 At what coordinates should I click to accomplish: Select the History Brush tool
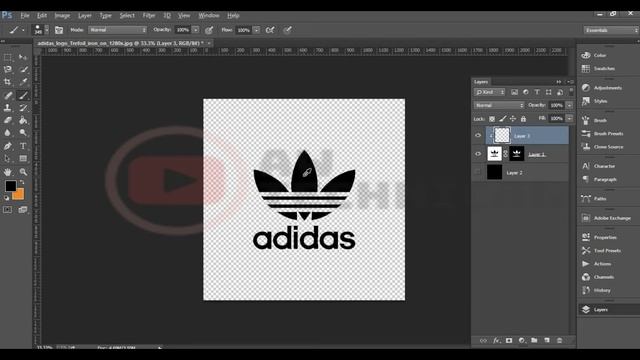click(23, 108)
